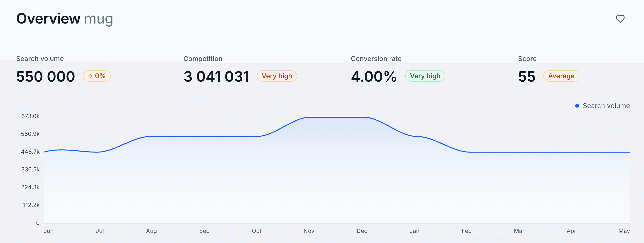Viewport: 644px width, 243px height.
Task: Click the Jun label at chart start
Action: pyautogui.click(x=48, y=231)
